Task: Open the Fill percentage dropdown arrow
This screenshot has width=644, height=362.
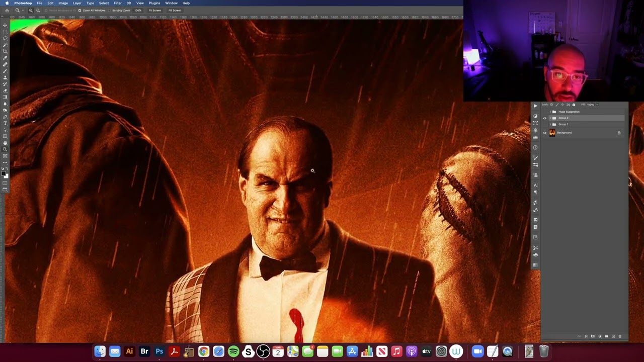Action: pyautogui.click(x=597, y=105)
